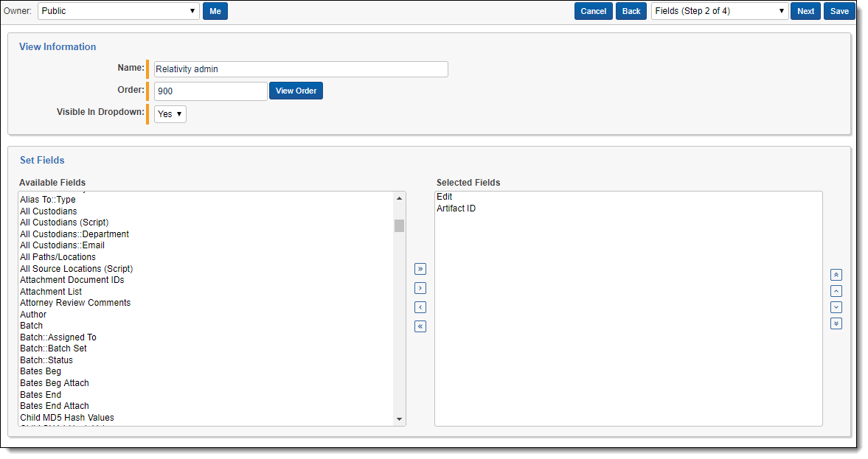Save the view
This screenshot has height=459, width=868.
pyautogui.click(x=839, y=11)
